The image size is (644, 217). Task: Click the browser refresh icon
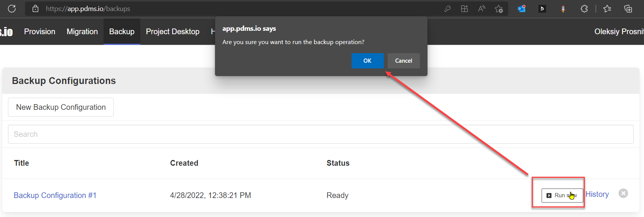[x=12, y=9]
